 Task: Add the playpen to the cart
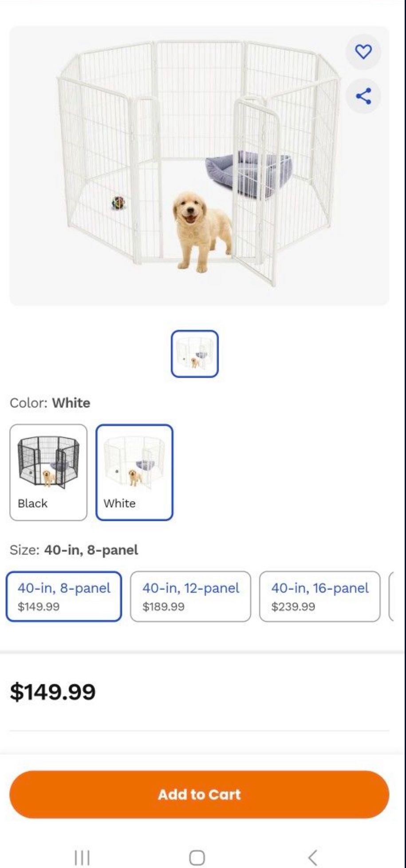pos(199,794)
